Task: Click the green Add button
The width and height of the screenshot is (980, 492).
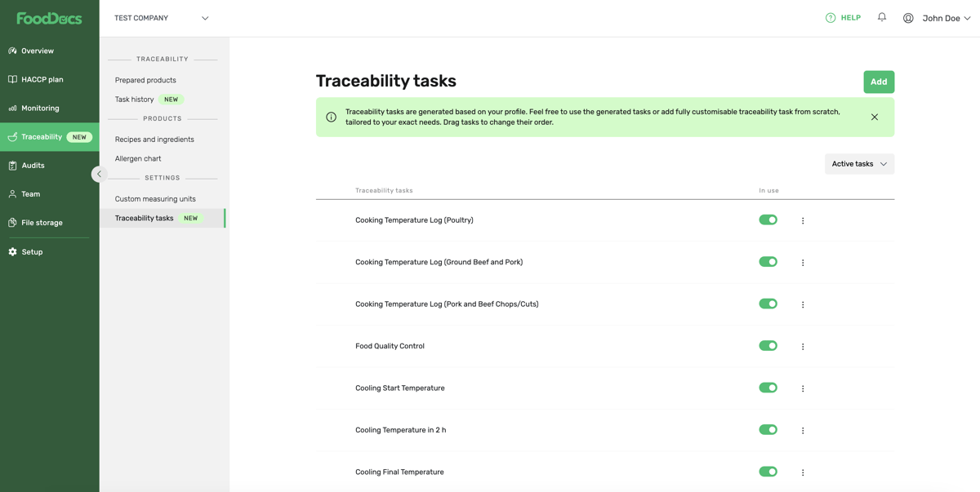Action: click(x=878, y=82)
